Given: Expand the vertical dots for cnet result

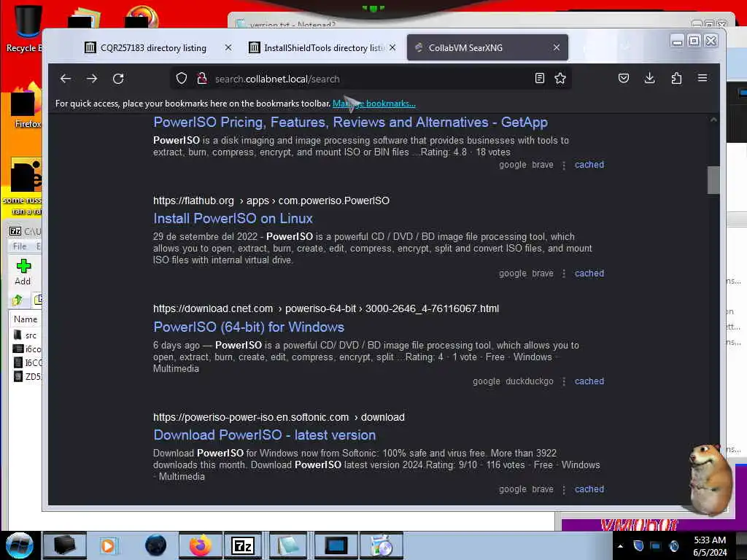Looking at the screenshot, I should (564, 382).
